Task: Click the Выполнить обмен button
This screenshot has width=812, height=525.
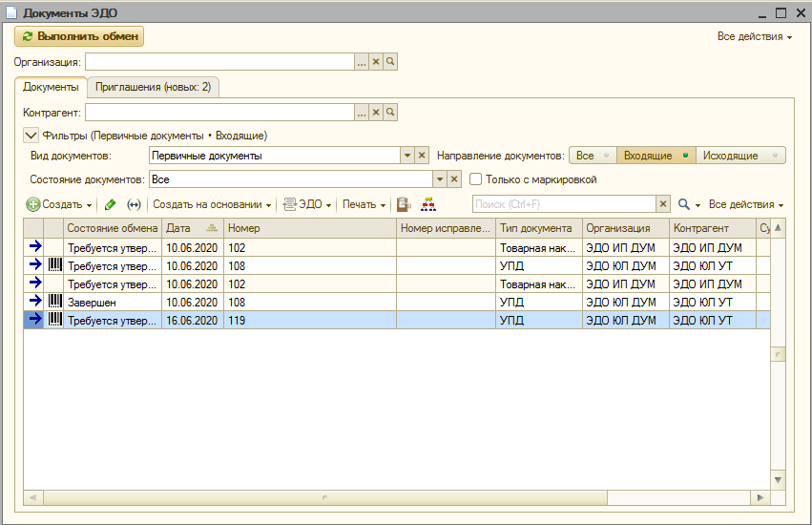Action: [x=79, y=36]
